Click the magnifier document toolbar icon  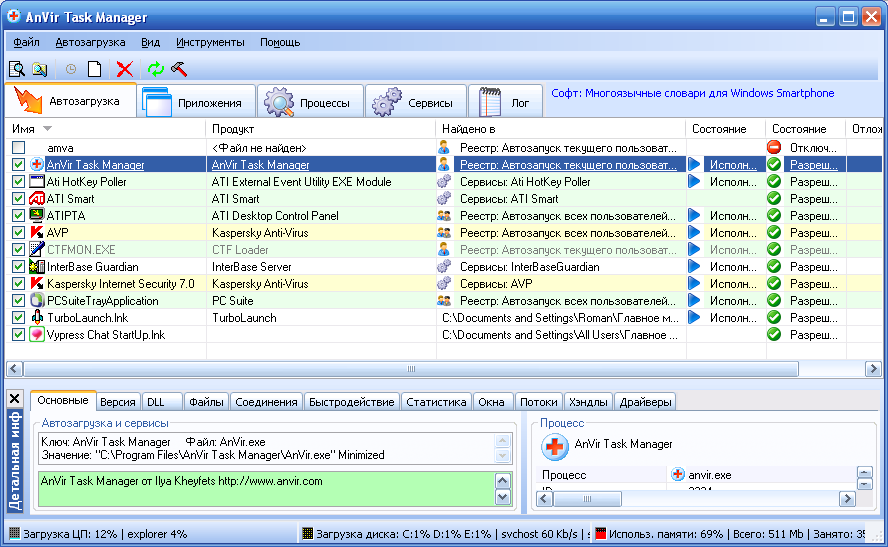click(17, 69)
